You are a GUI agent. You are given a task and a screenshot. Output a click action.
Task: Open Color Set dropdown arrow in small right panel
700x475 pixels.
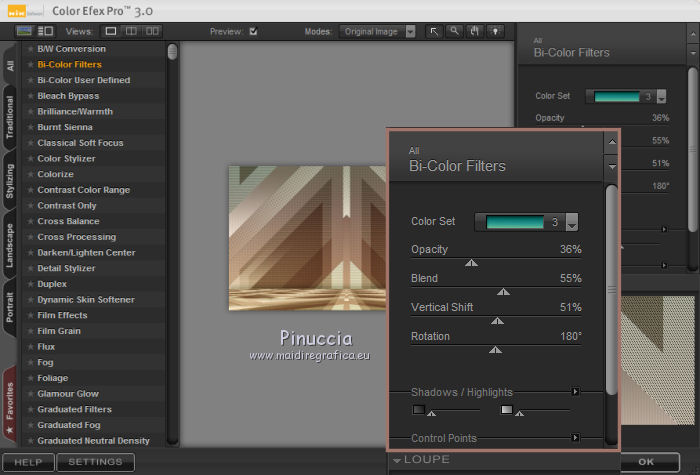coord(662,96)
